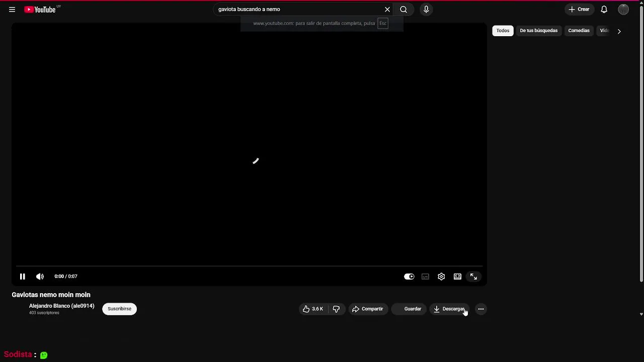Viewport: 644px width, 362px height.
Task: Select the De tus búsquedas chip
Action: coord(538,31)
